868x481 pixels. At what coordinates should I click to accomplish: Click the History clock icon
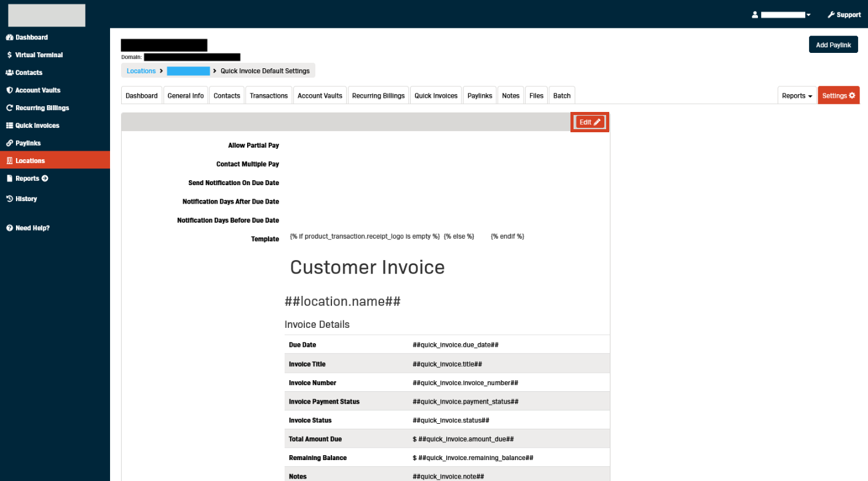pyautogui.click(x=9, y=199)
